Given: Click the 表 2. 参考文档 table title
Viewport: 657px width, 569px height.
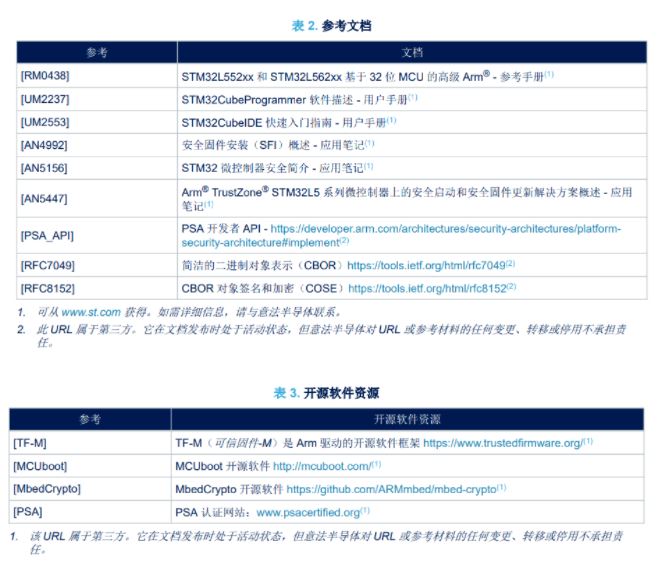Looking at the screenshot, I should [x=331, y=26].
